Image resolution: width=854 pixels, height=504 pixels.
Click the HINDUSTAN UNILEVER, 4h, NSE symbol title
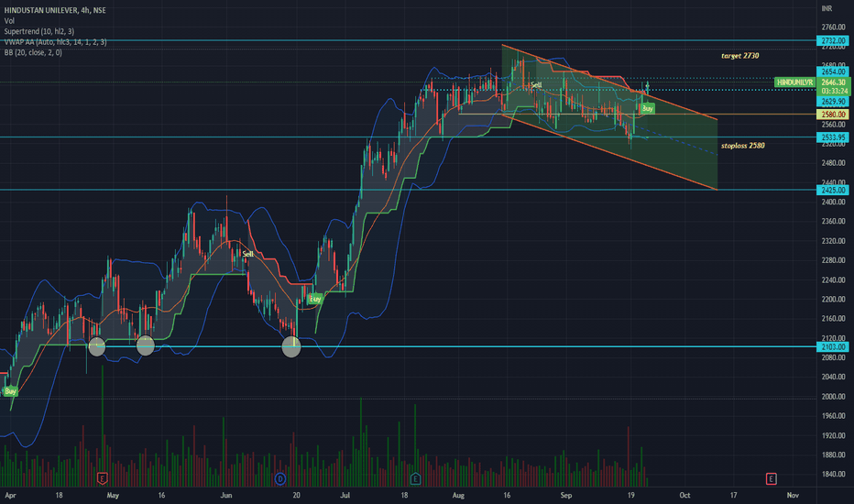[x=55, y=10]
